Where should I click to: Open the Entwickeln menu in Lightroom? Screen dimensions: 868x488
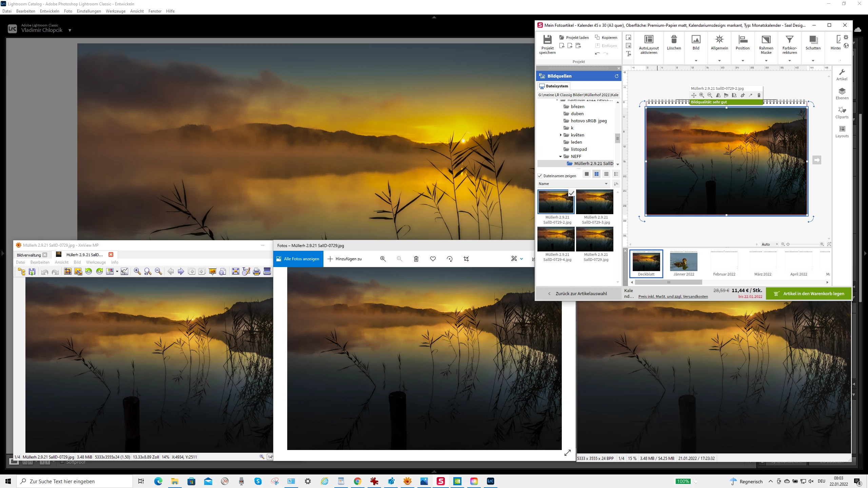[50, 11]
